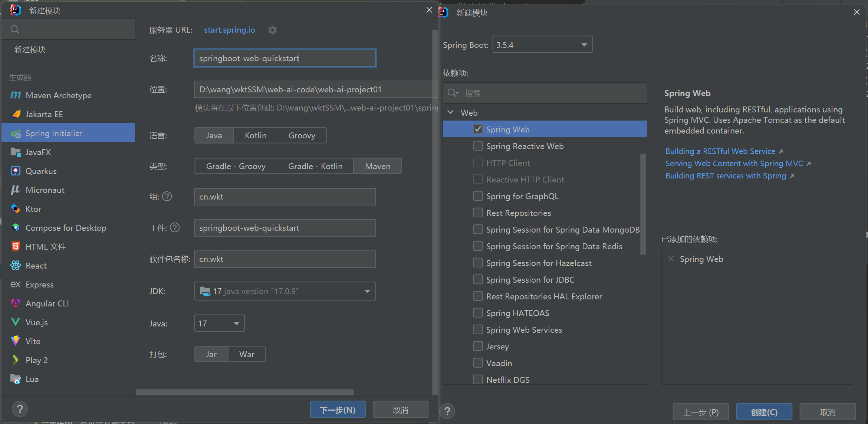
Task: Remove Spring Web from added dependencies
Action: coord(671,259)
